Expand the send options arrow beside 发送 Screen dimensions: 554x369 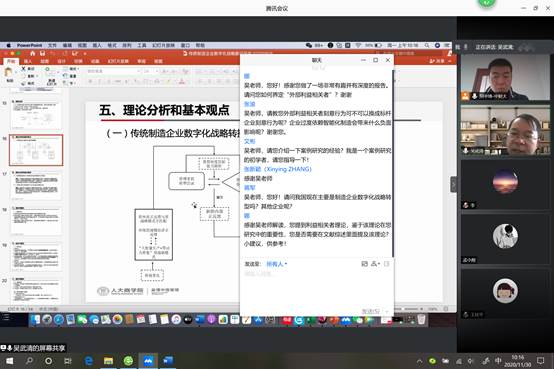click(387, 311)
